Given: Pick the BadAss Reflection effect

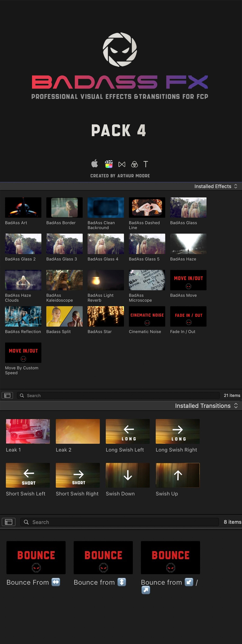Looking at the screenshot, I should click(x=23, y=317).
